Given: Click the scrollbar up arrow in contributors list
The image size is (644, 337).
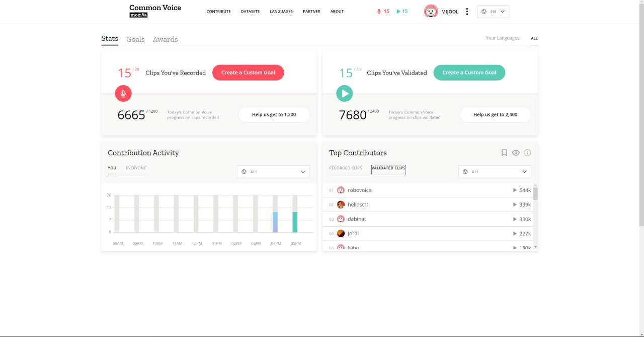Looking at the screenshot, I should (535, 185).
